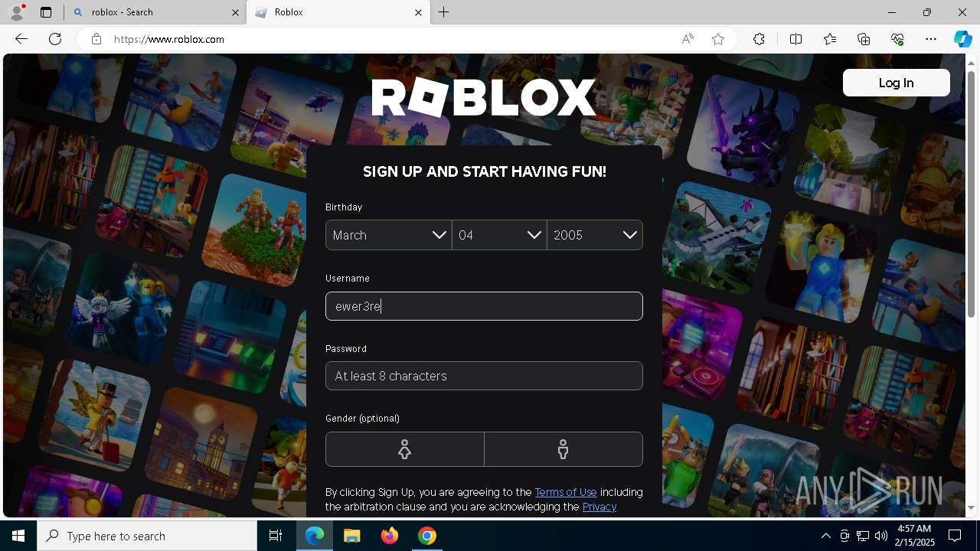Open the notification center icon
Screen dimensions: 980x551
coord(955,536)
